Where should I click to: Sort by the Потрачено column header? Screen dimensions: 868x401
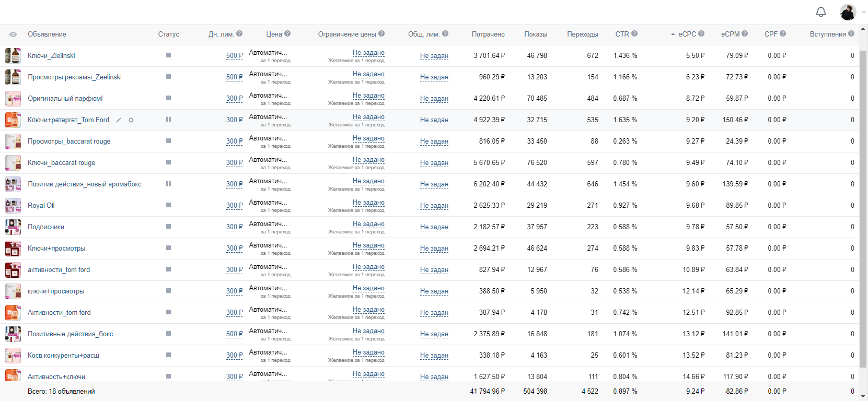[x=488, y=34]
